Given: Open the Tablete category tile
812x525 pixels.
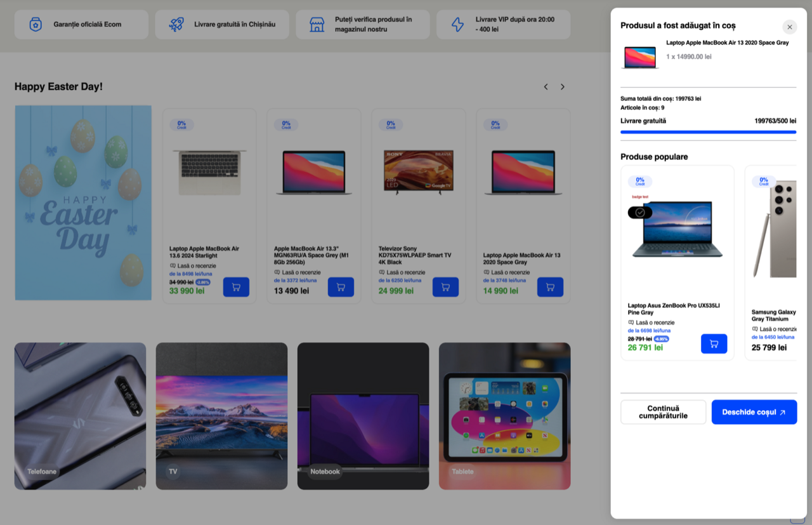Looking at the screenshot, I should tap(504, 416).
